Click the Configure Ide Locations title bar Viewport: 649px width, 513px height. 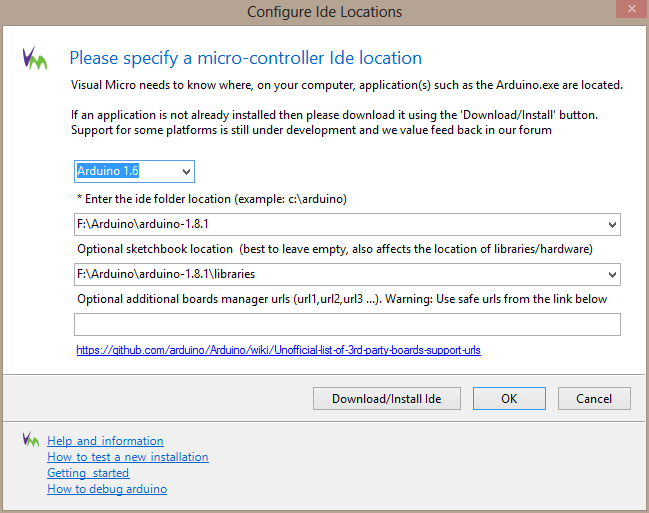324,12
